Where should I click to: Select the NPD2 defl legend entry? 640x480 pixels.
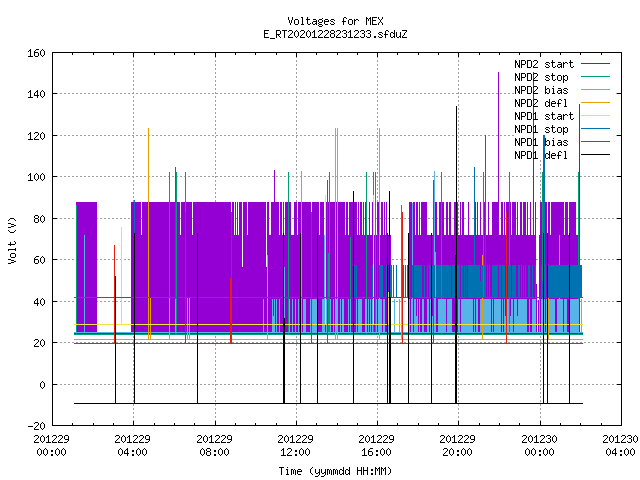[x=562, y=103]
